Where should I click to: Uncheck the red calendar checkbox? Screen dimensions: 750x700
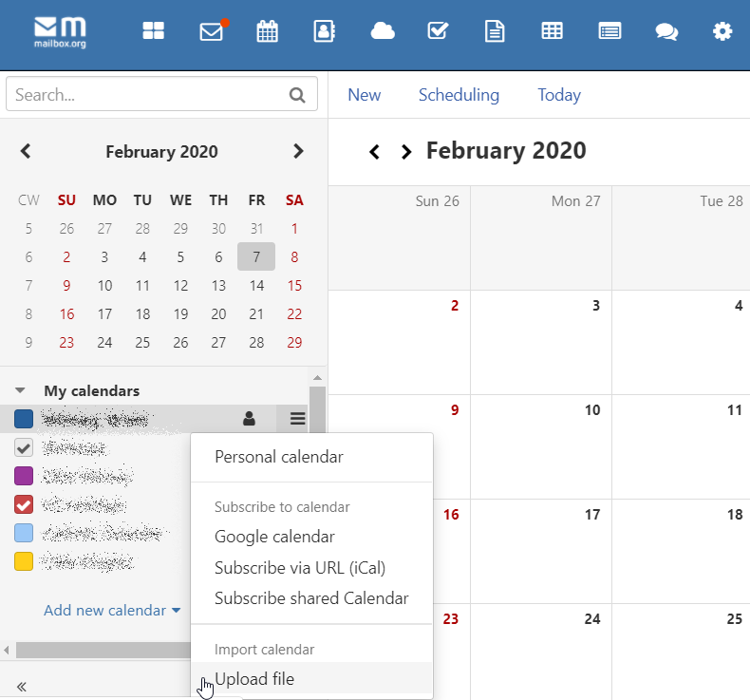pyautogui.click(x=24, y=504)
